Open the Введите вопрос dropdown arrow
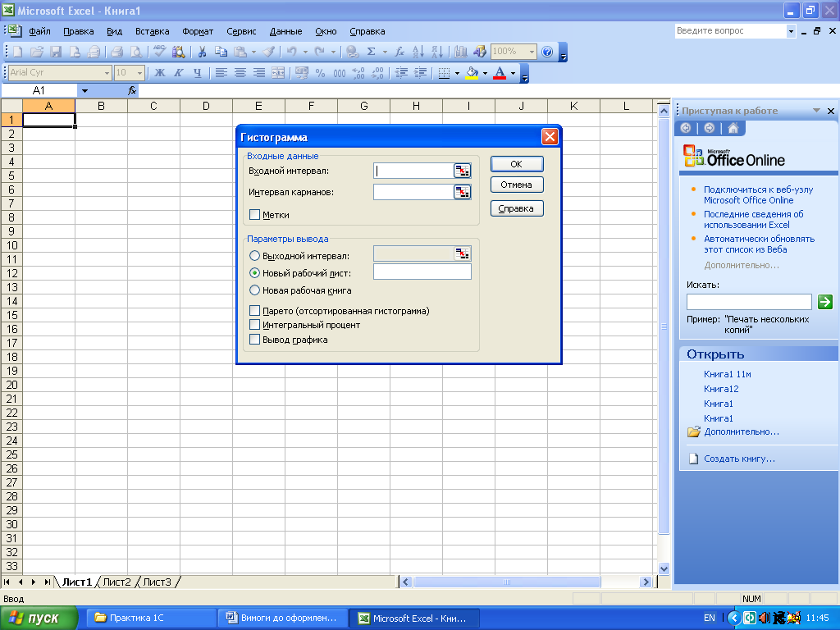Image resolution: width=840 pixels, height=630 pixels. point(791,31)
